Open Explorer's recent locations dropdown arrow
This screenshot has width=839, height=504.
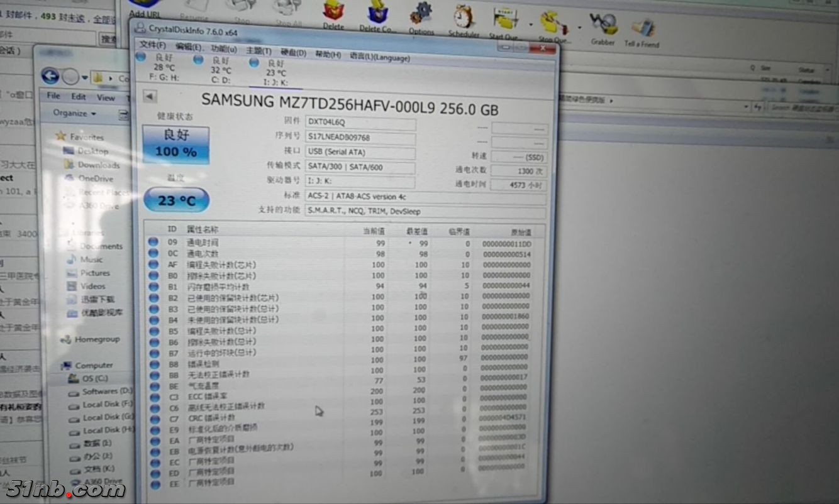tap(84, 78)
